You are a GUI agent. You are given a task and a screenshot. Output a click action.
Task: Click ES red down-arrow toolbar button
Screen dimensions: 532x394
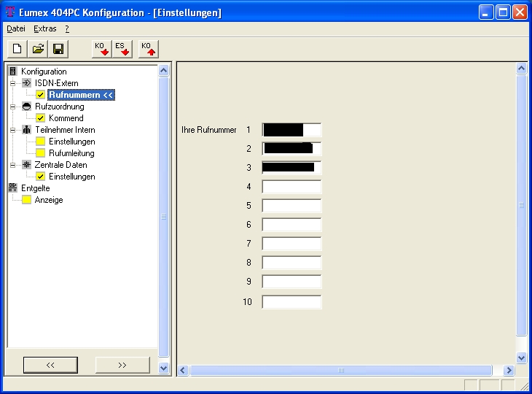pos(122,49)
